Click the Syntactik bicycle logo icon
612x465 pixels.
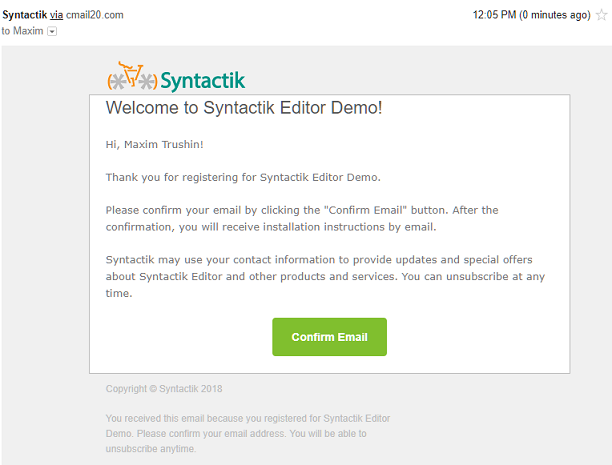click(x=132, y=78)
